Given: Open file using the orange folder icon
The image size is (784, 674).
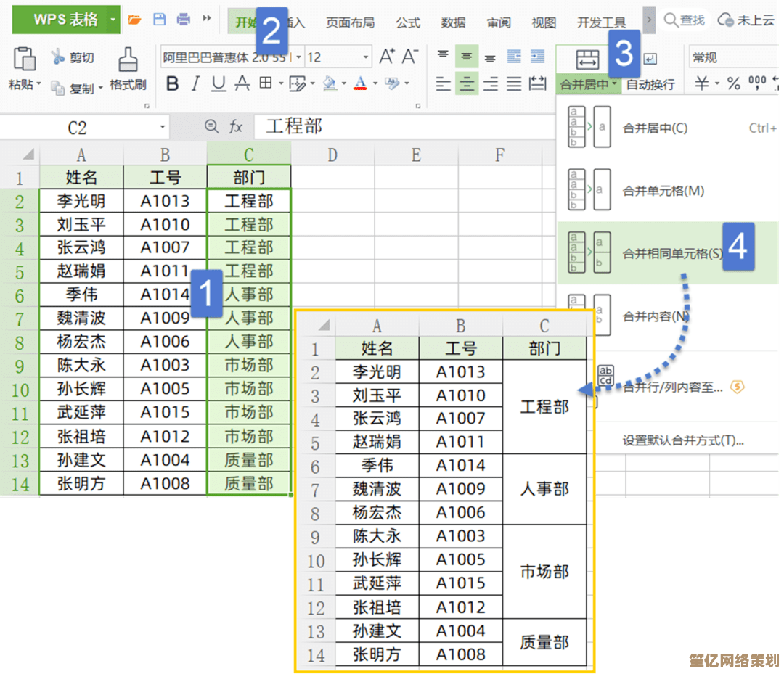Looking at the screenshot, I should 134,20.
